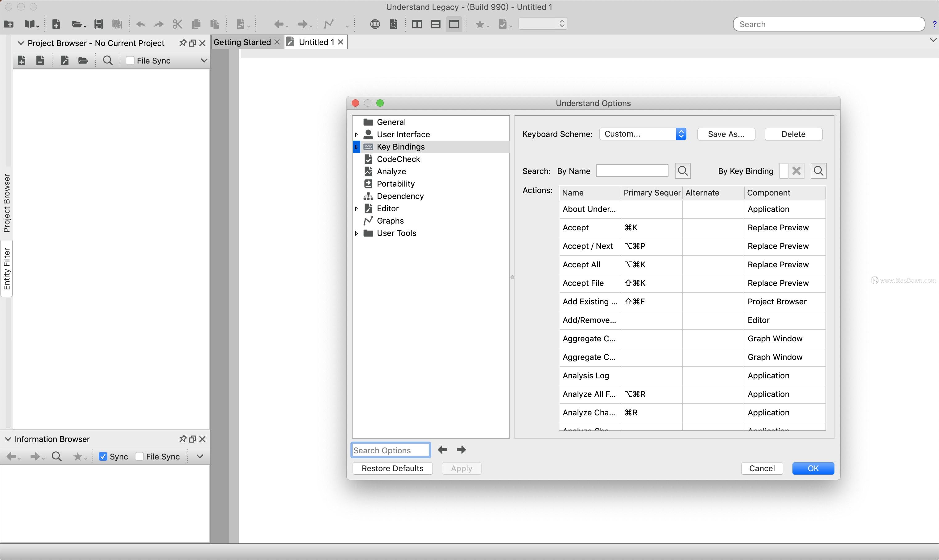Image resolution: width=939 pixels, height=560 pixels.
Task: Open the Project Browser side tab
Action: tap(6, 203)
